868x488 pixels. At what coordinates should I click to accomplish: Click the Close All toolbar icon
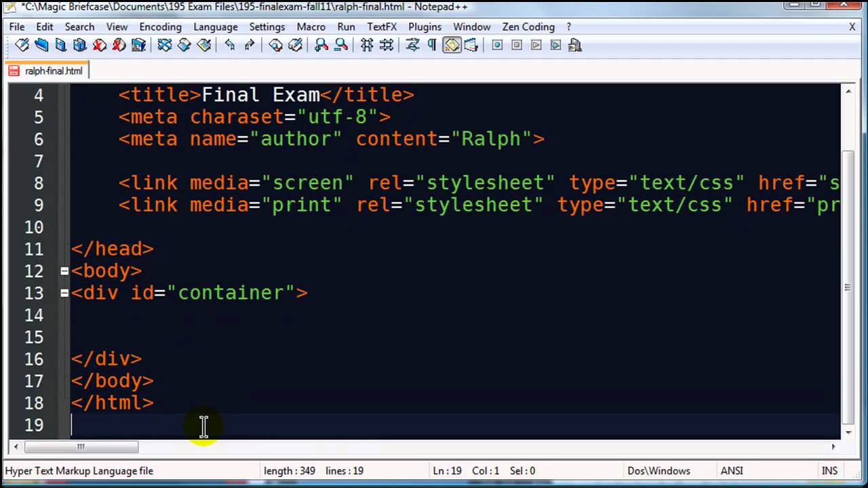click(x=119, y=45)
